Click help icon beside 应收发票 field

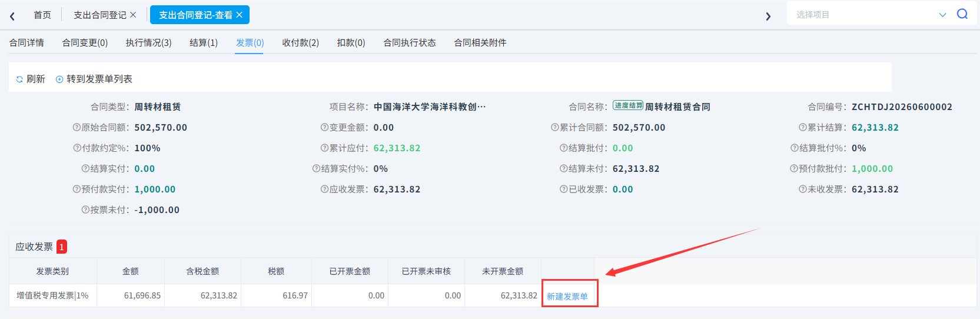click(x=324, y=190)
